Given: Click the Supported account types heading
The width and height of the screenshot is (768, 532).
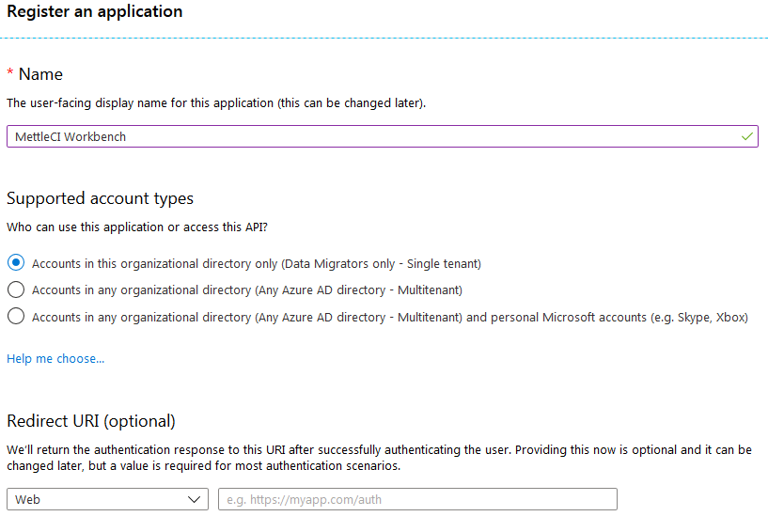Looking at the screenshot, I should [x=100, y=198].
